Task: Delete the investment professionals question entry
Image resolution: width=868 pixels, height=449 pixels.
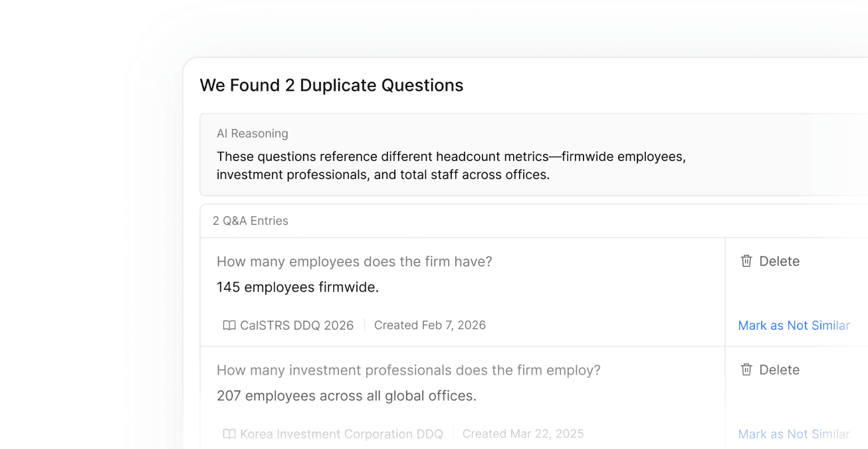Action: pyautogui.click(x=770, y=370)
